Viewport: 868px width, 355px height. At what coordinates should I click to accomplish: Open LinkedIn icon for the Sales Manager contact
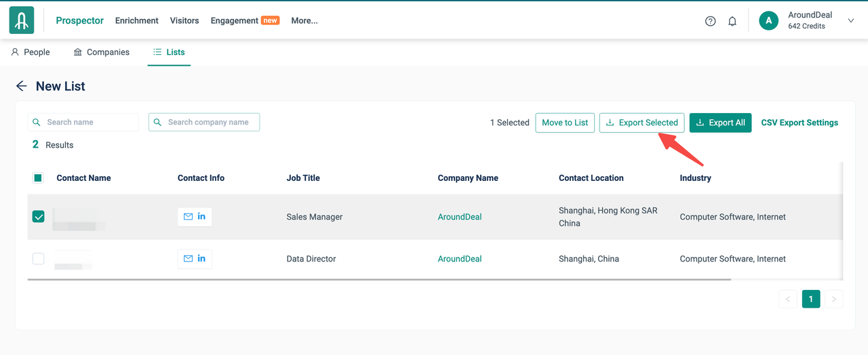pyautogui.click(x=201, y=217)
